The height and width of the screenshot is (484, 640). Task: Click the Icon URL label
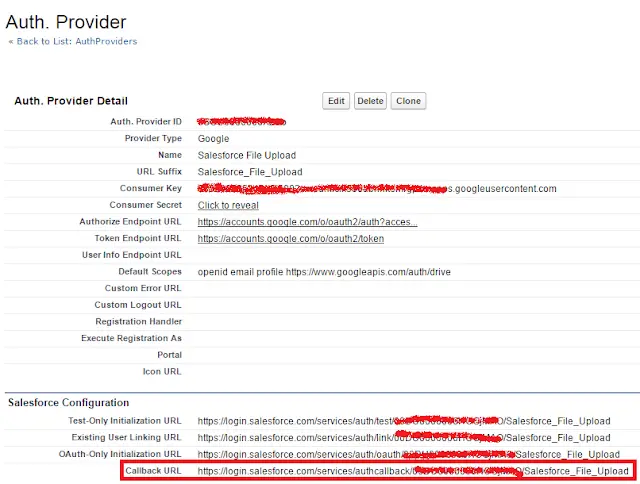(162, 372)
